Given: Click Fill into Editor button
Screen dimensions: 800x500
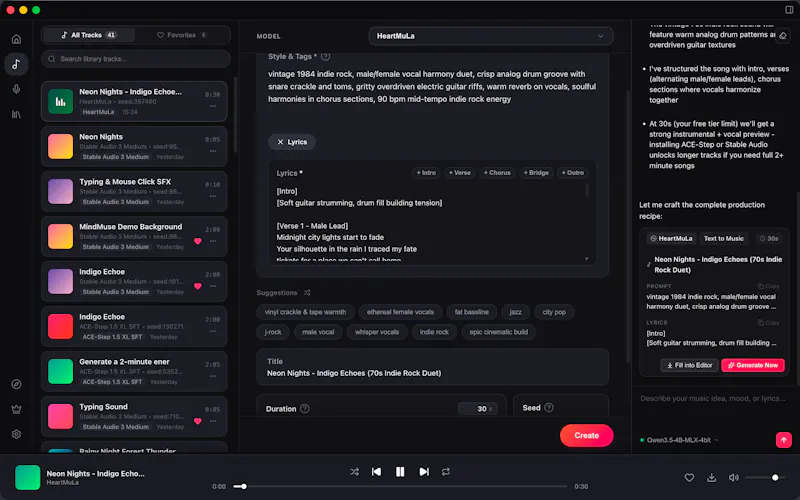Looking at the screenshot, I should point(689,365).
